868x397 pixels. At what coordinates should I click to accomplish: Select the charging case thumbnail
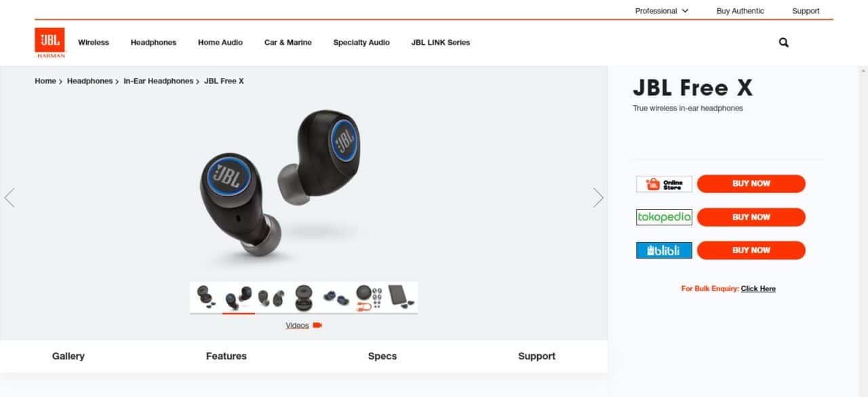click(x=304, y=297)
